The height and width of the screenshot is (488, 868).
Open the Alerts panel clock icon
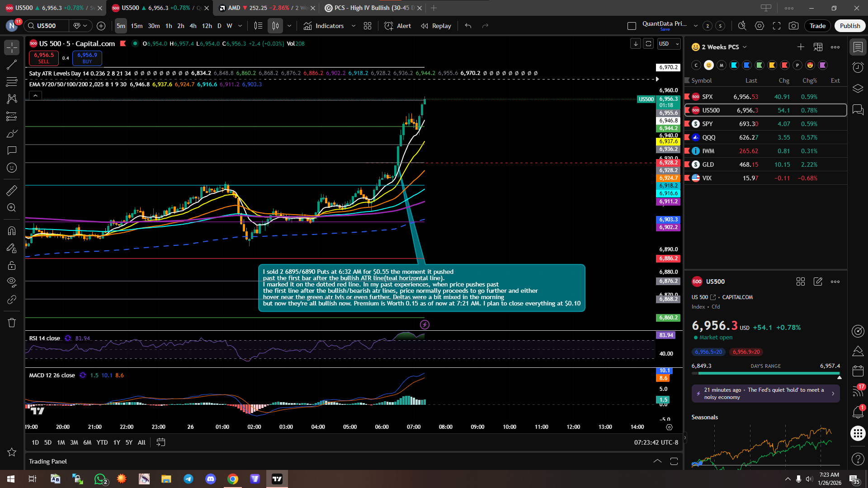point(858,68)
